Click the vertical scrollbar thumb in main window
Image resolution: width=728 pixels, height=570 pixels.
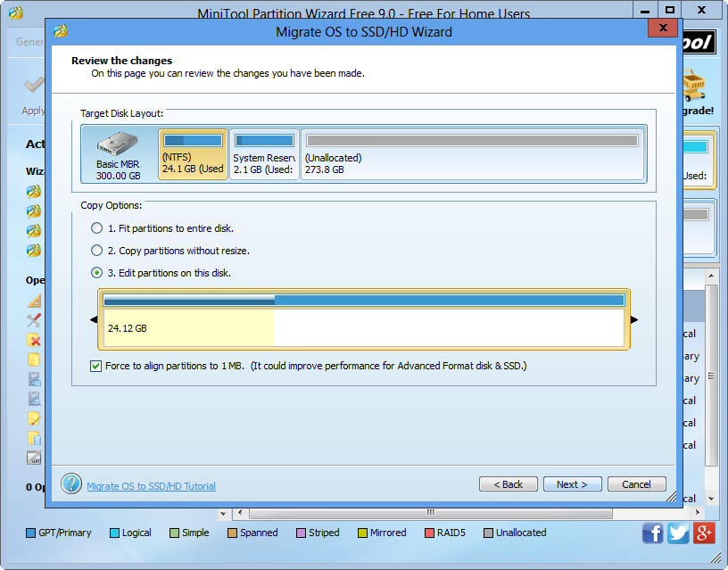coord(711,376)
